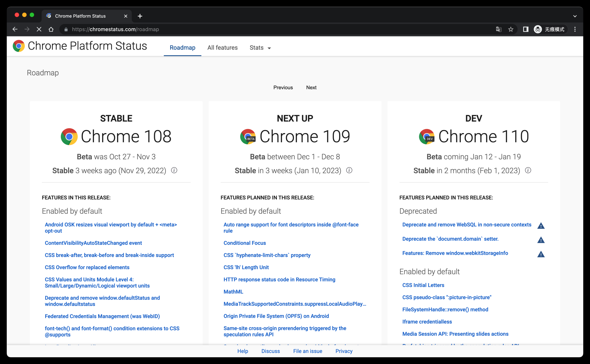
Task: Stop page loading with X icon
Action: pyautogui.click(x=39, y=29)
